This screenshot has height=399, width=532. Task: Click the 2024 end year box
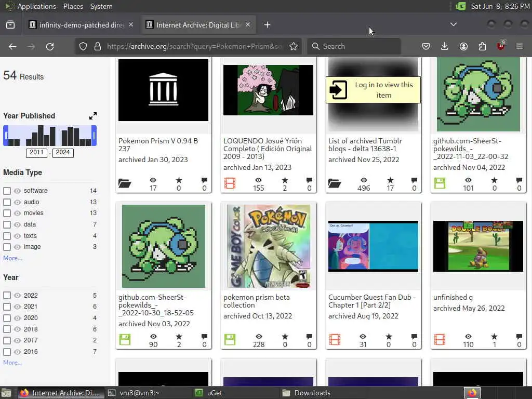(63, 153)
